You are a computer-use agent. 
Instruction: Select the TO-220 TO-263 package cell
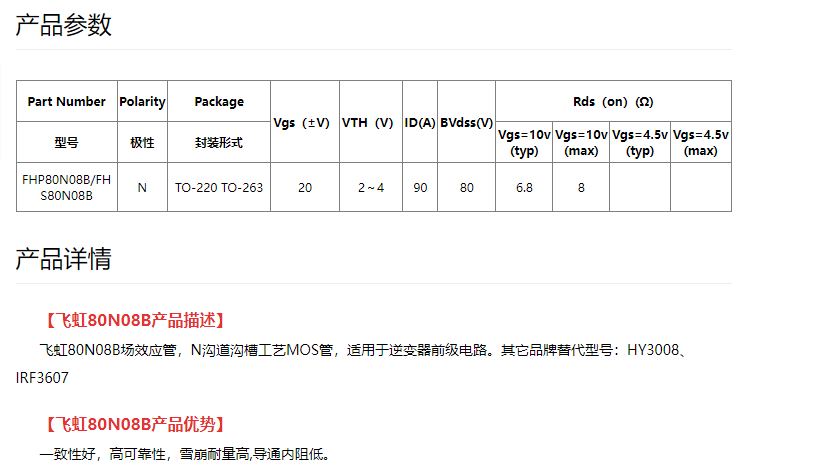pyautogui.click(x=219, y=187)
